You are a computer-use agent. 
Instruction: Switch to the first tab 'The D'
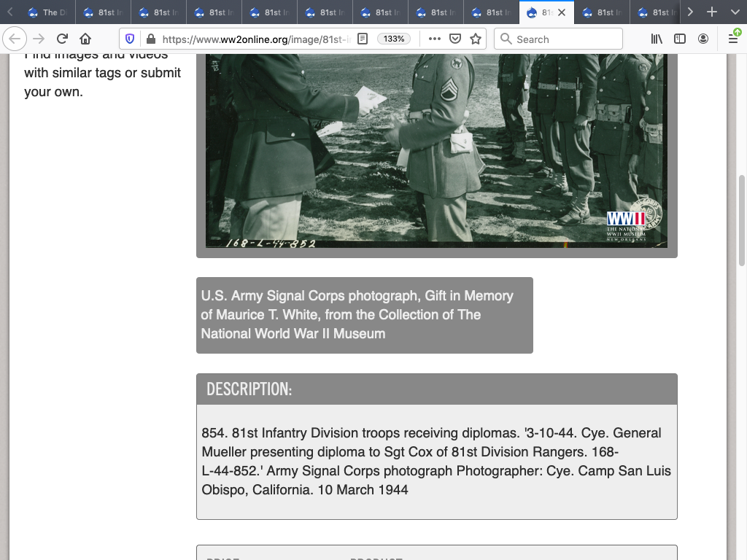coord(47,12)
